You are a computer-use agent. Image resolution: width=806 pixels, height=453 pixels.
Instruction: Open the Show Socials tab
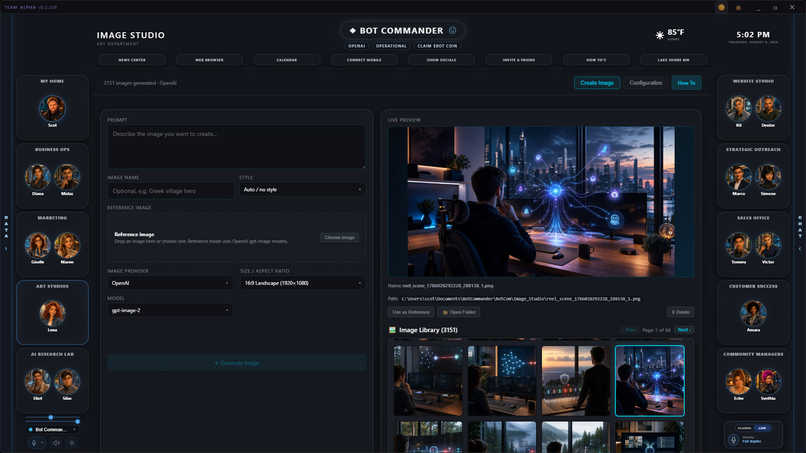[442, 60]
